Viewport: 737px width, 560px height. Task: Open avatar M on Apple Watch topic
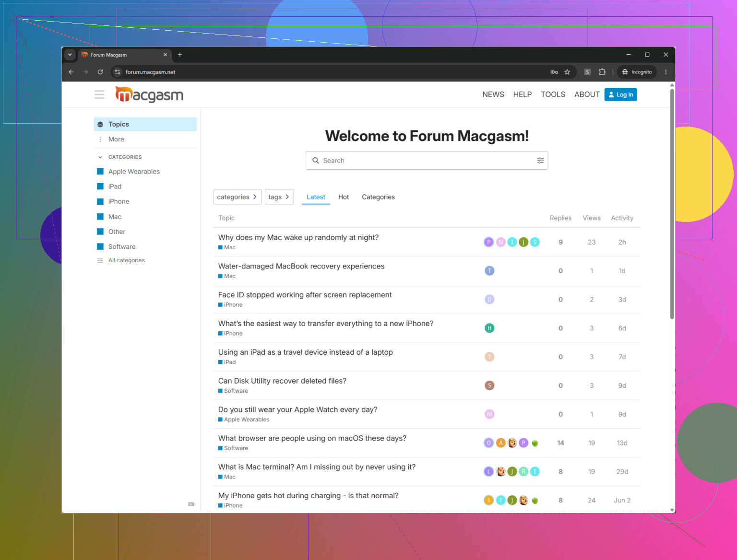click(x=489, y=414)
